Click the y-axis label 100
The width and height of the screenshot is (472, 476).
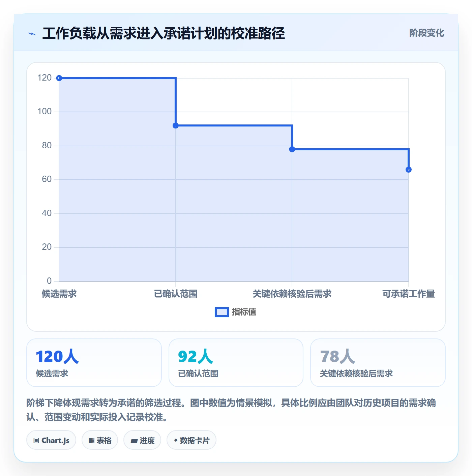pyautogui.click(x=45, y=112)
